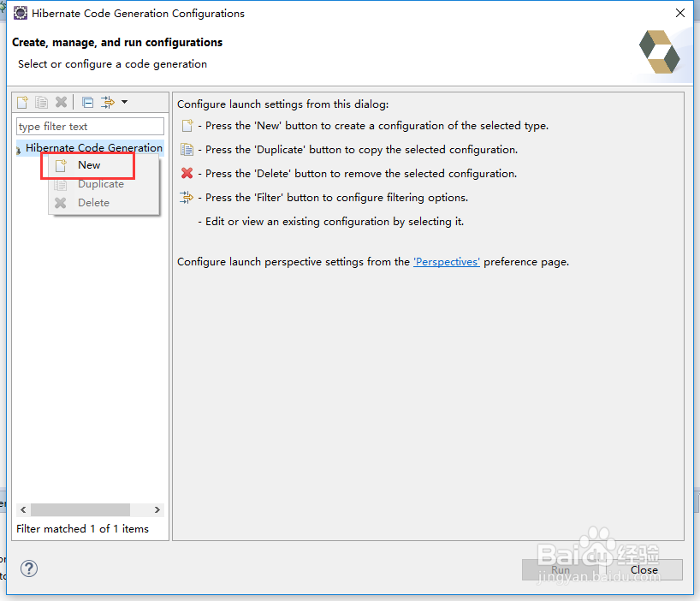Click the 'Press the Filter button' instruction text
700x601 pixels.
pos(336,198)
